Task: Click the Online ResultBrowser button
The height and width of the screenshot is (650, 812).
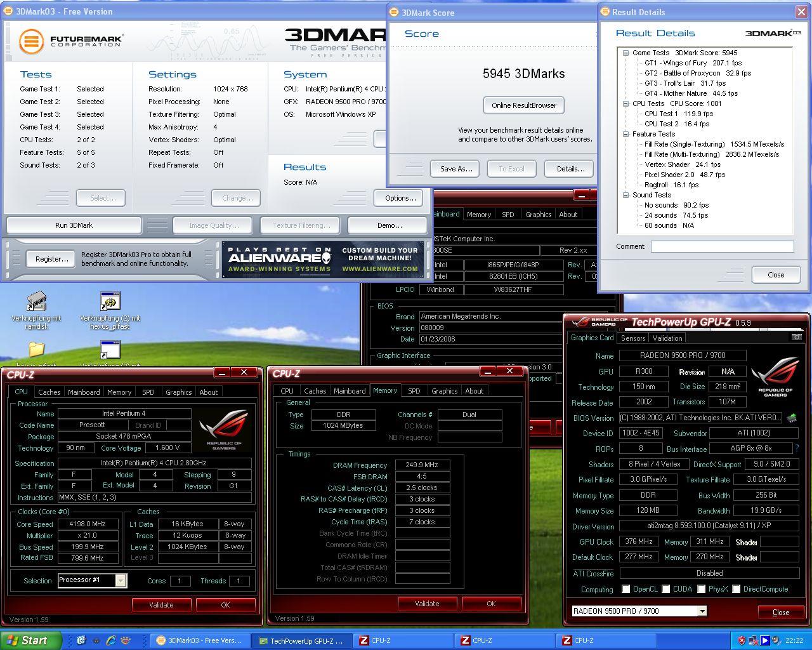Action: 524,105
